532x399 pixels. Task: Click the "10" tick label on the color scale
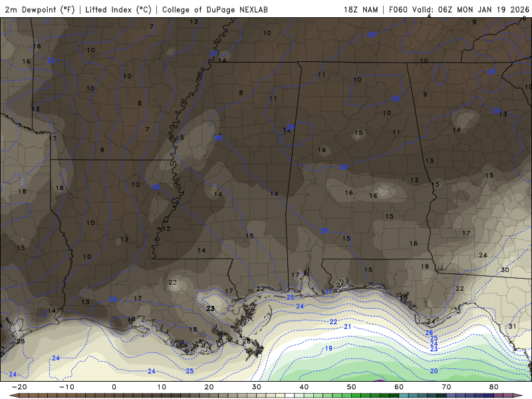click(x=162, y=387)
